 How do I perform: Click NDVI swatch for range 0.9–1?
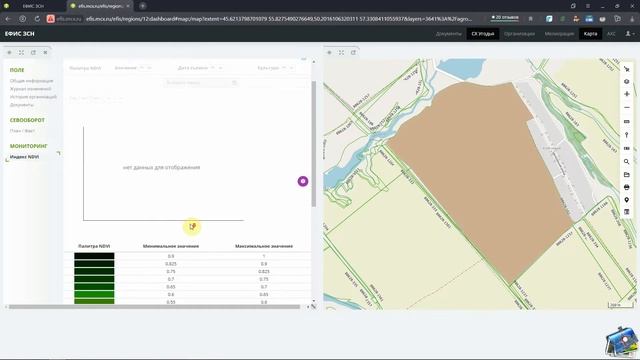[x=94, y=256]
